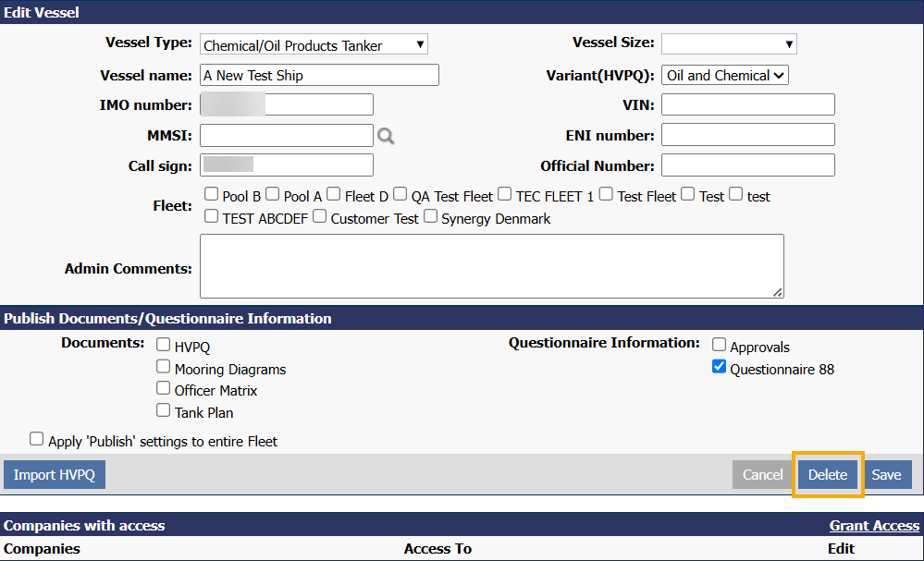Expand the Vessel Size dropdown
The width and height of the screenshot is (924, 561).
[x=728, y=43]
